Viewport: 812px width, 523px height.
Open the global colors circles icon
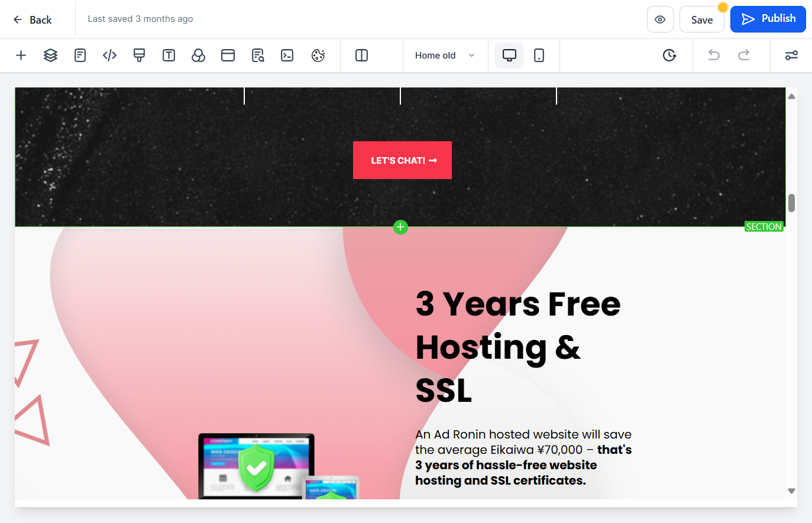tap(198, 56)
